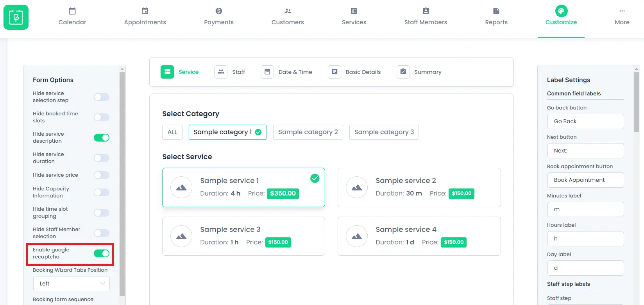Click the Go back button label field
The height and width of the screenshot is (305, 644).
click(x=585, y=121)
